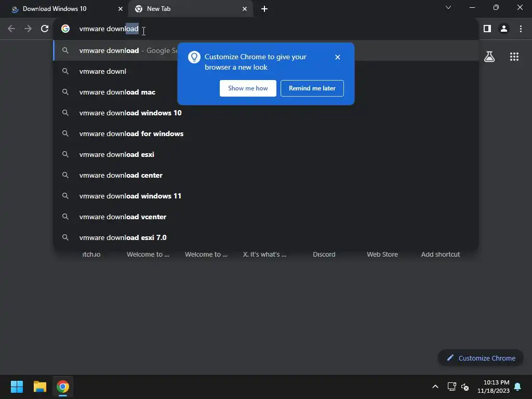Open the notifications bell icon
532x399 pixels.
[x=517, y=387]
